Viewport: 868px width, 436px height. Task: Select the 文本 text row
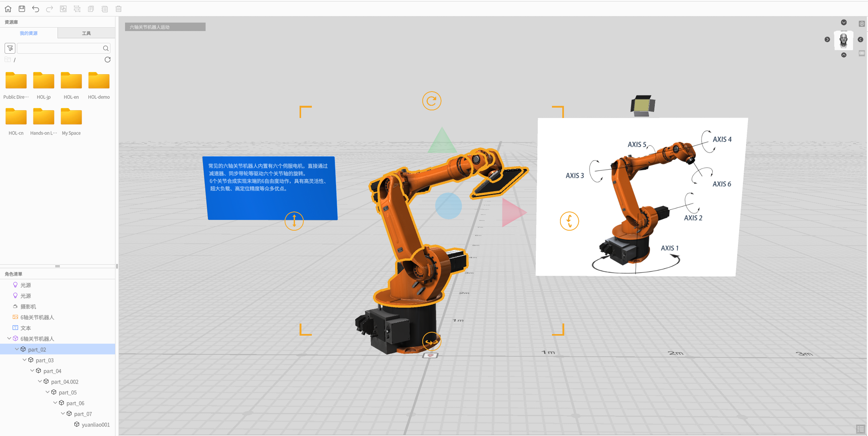coord(58,328)
